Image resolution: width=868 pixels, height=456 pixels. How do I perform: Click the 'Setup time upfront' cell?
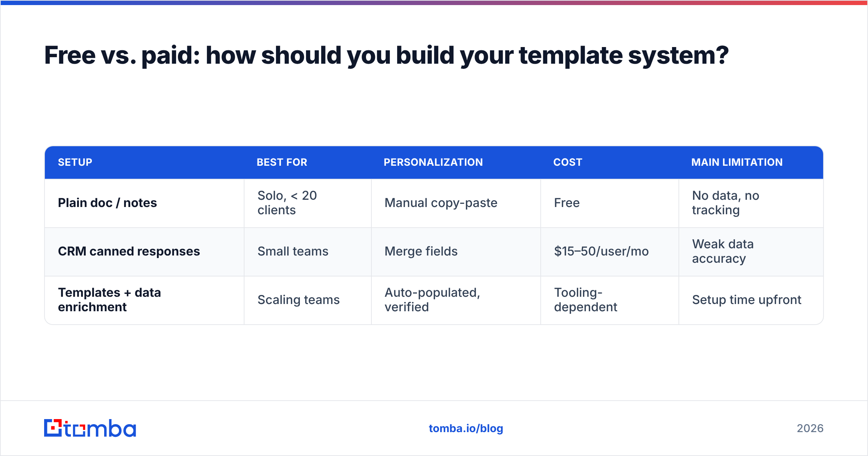pyautogui.click(x=751, y=300)
